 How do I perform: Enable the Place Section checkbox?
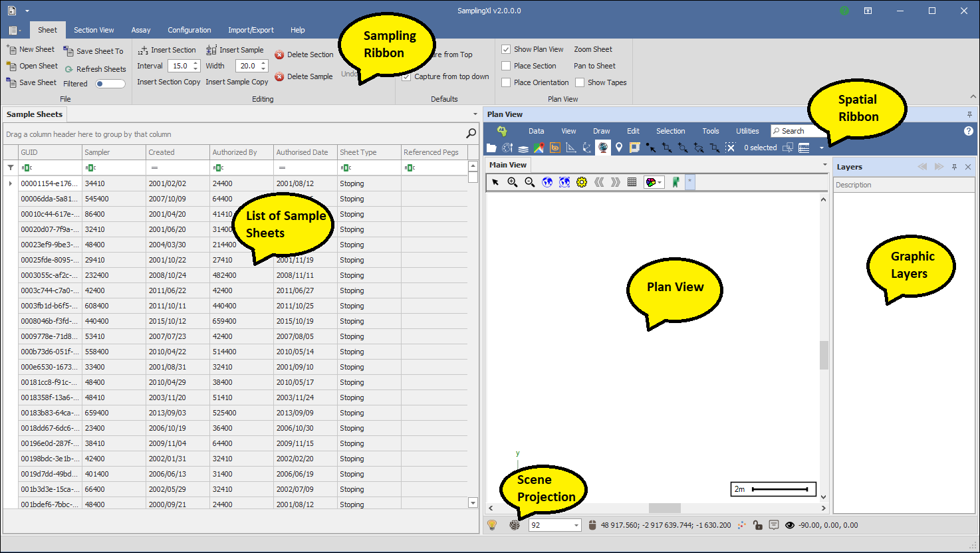[x=506, y=66]
